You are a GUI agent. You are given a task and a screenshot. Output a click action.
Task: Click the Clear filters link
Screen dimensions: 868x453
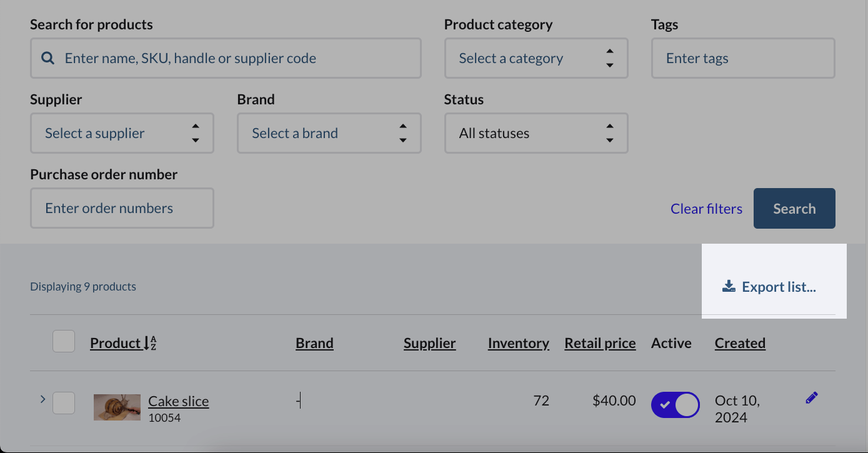pyautogui.click(x=706, y=209)
